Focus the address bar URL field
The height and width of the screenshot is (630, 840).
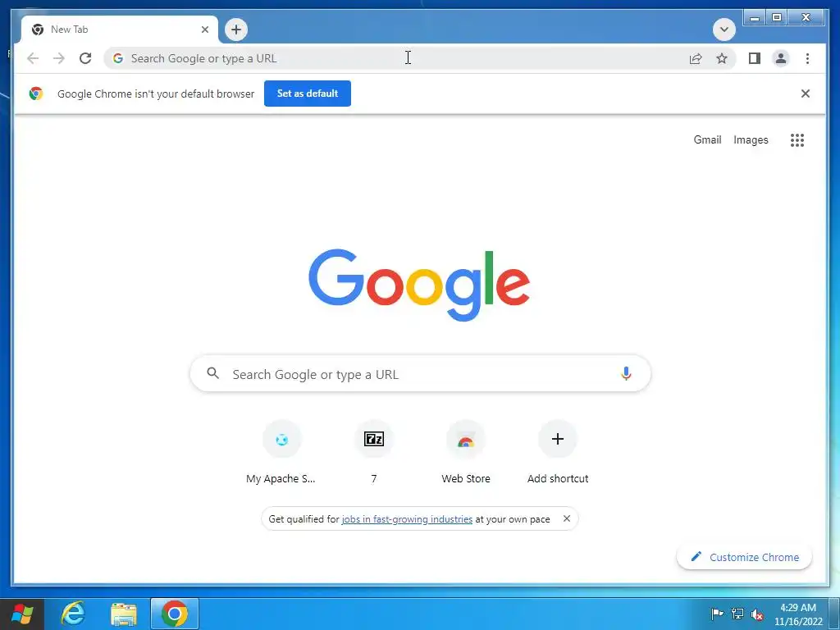pyautogui.click(x=407, y=58)
